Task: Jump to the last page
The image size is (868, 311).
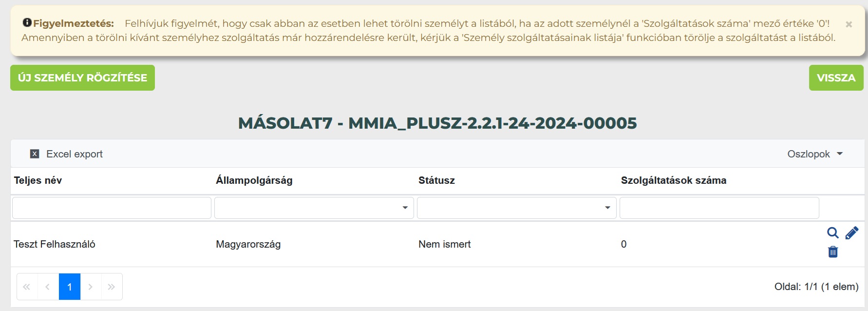Action: pos(112,287)
